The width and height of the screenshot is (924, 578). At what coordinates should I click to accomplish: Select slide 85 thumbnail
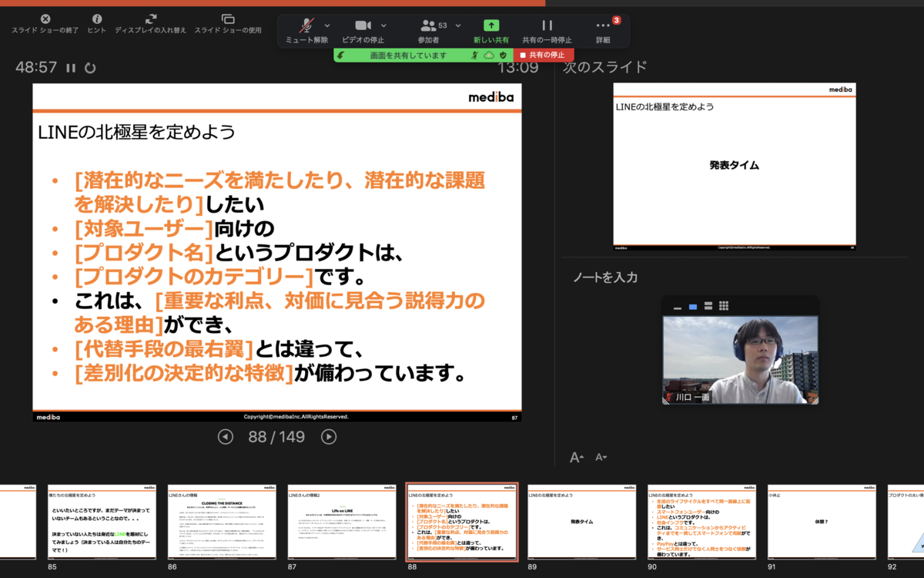pyautogui.click(x=102, y=522)
